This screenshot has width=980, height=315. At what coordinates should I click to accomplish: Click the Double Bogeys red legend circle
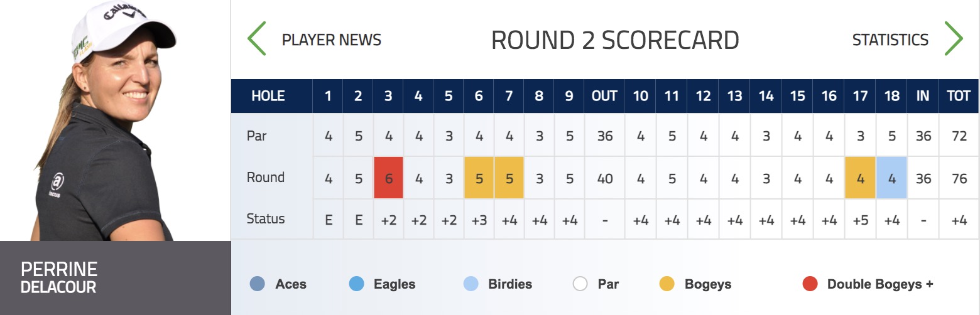[810, 284]
